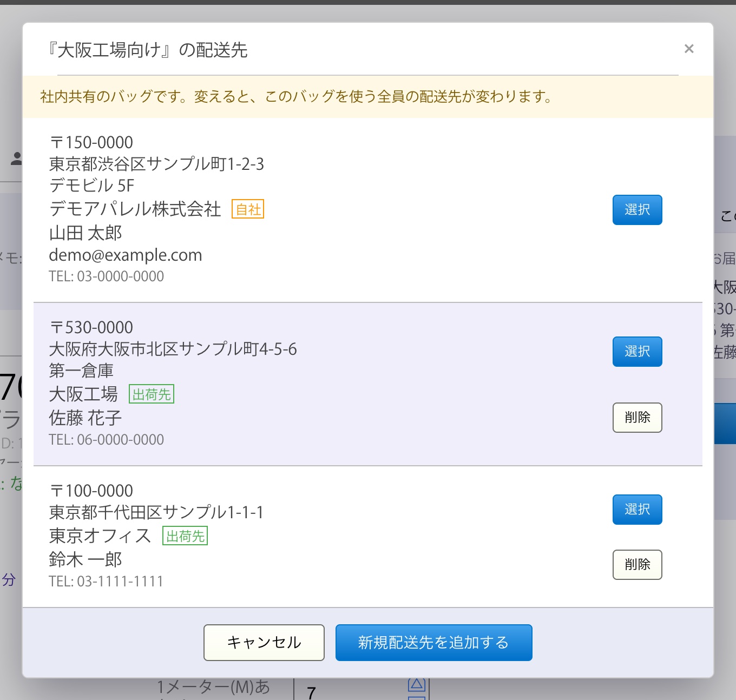This screenshot has width=736, height=700.
Task: Click the 第一倉庫 building line
Action: point(81,371)
